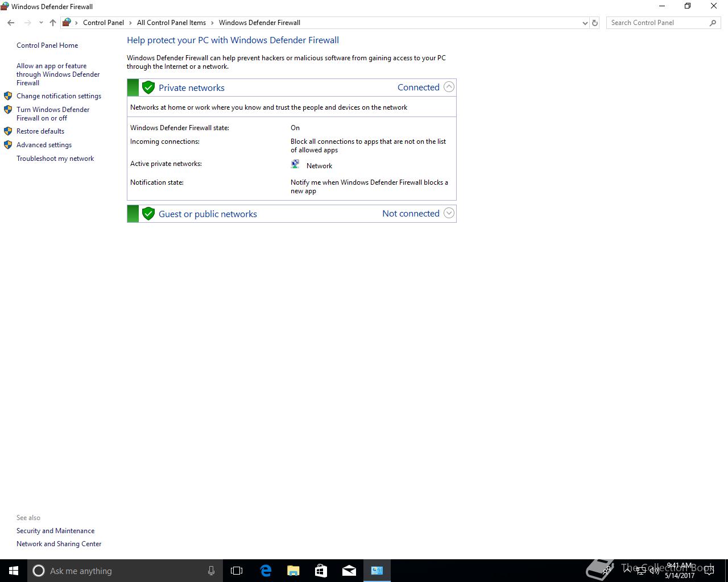This screenshot has height=582, width=728.
Task: Open Troubleshoot my network
Action: [55, 159]
